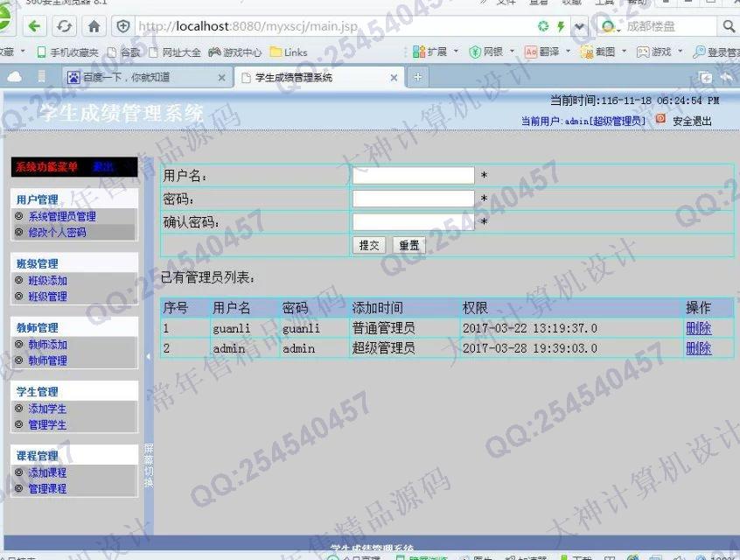Click the 重置 reset button

[x=409, y=245]
